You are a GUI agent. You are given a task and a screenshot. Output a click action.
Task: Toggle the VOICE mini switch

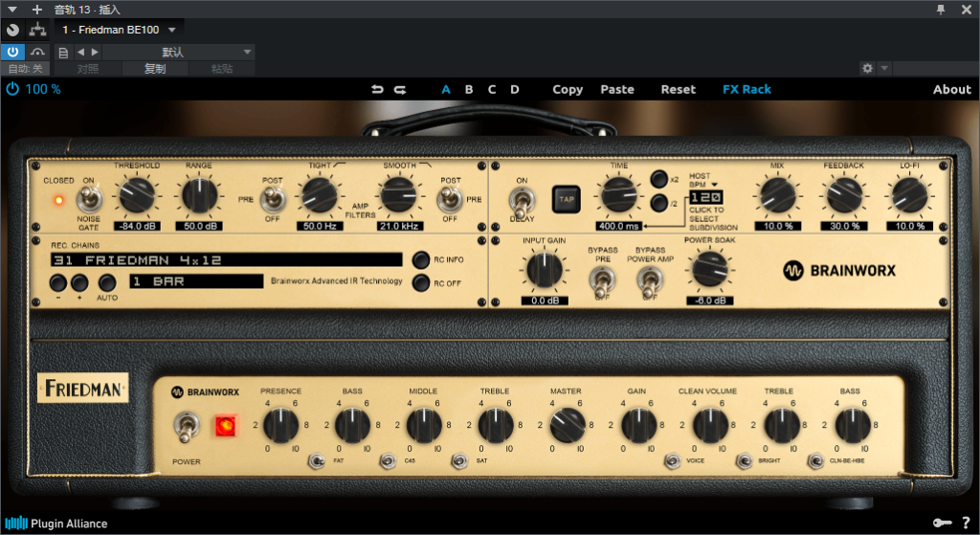coord(673,461)
